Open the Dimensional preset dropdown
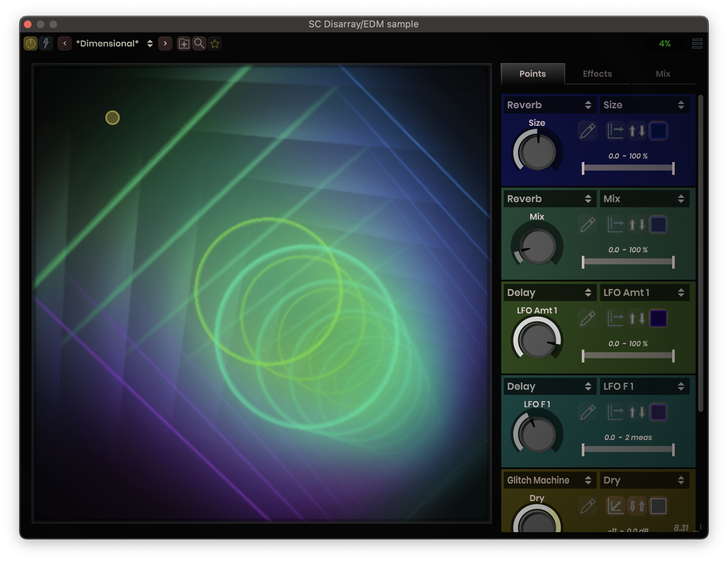Screen dimensions: 728x562 [x=114, y=43]
